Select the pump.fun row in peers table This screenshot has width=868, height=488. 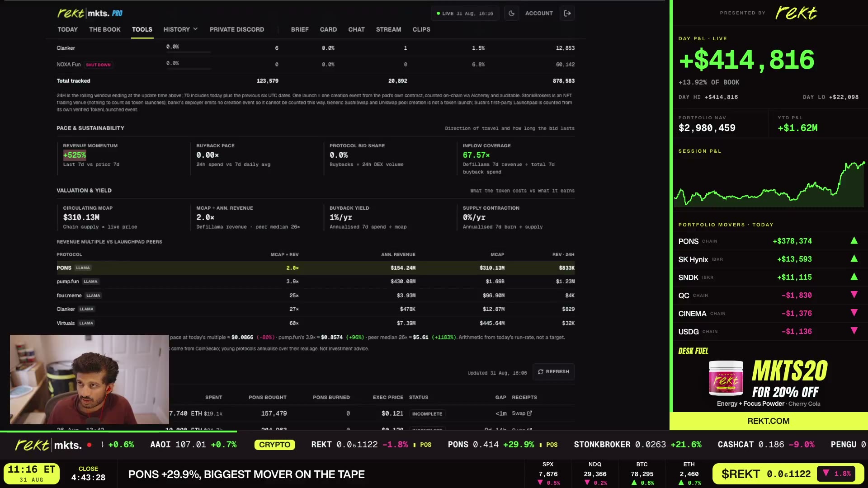316,282
